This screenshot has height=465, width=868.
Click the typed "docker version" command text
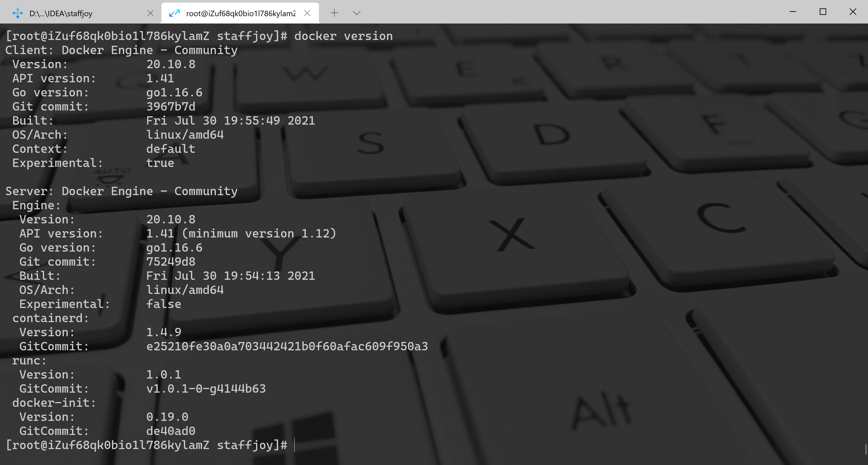pyautogui.click(x=343, y=36)
